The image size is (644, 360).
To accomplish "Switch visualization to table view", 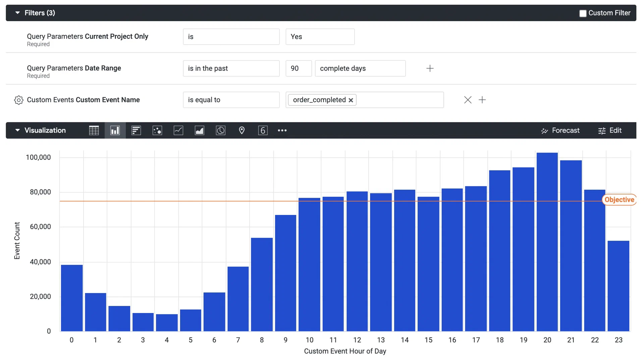I will coord(94,130).
